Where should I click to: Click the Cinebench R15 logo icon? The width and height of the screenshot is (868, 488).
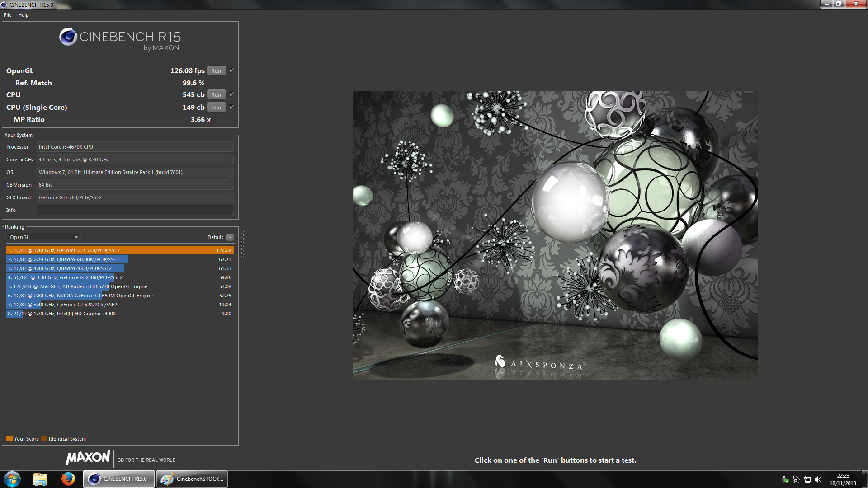[x=68, y=37]
